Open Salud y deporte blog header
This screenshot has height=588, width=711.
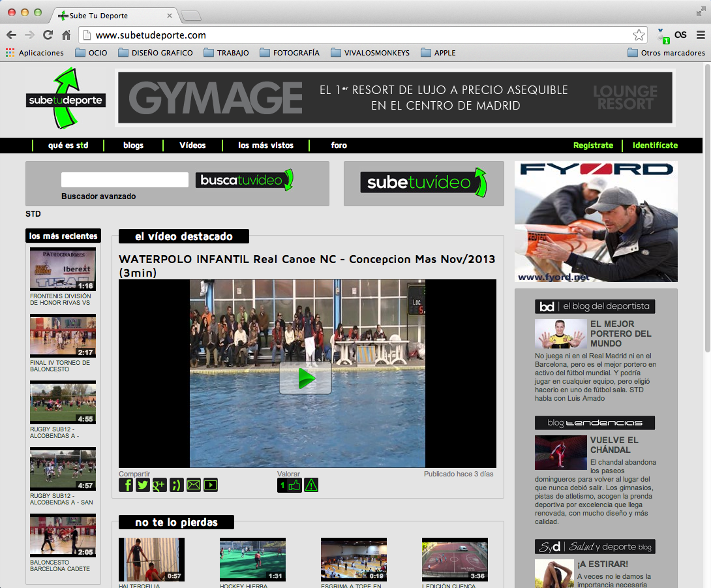point(595,547)
